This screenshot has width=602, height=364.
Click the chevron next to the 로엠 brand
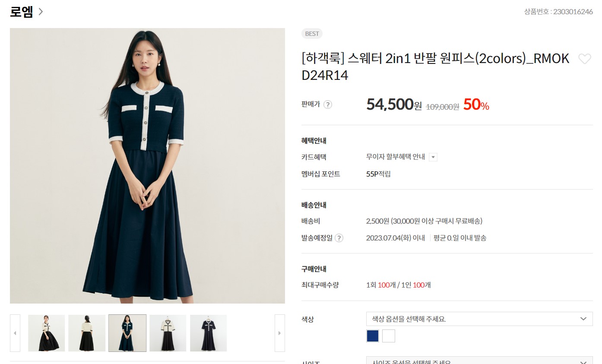pos(41,12)
